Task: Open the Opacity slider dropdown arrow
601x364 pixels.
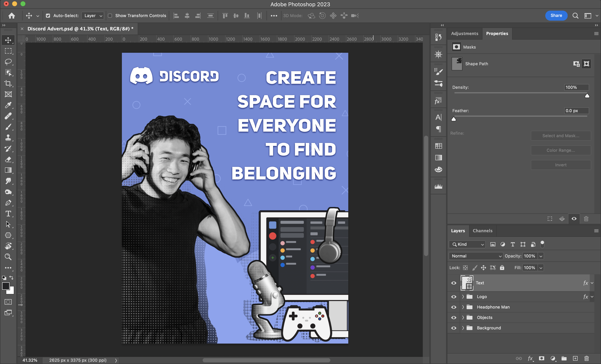Action: point(541,256)
